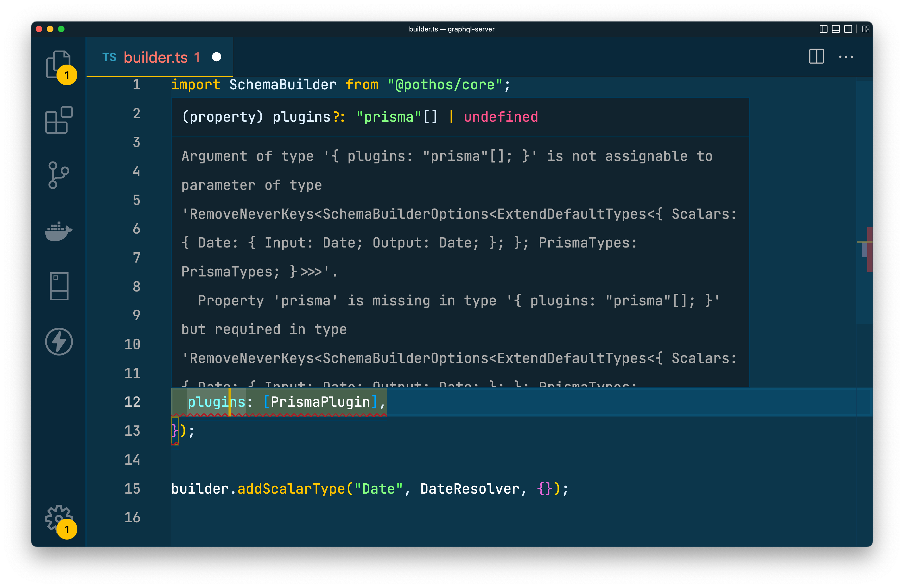
Task: Open the Customize Layout menu
Action: click(866, 29)
